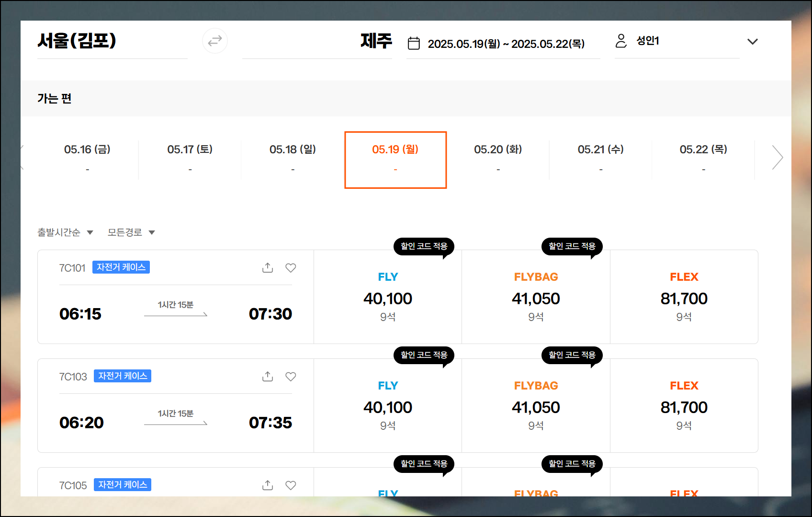Select the 05.19 (월) date tab
812x517 pixels.
tap(395, 160)
